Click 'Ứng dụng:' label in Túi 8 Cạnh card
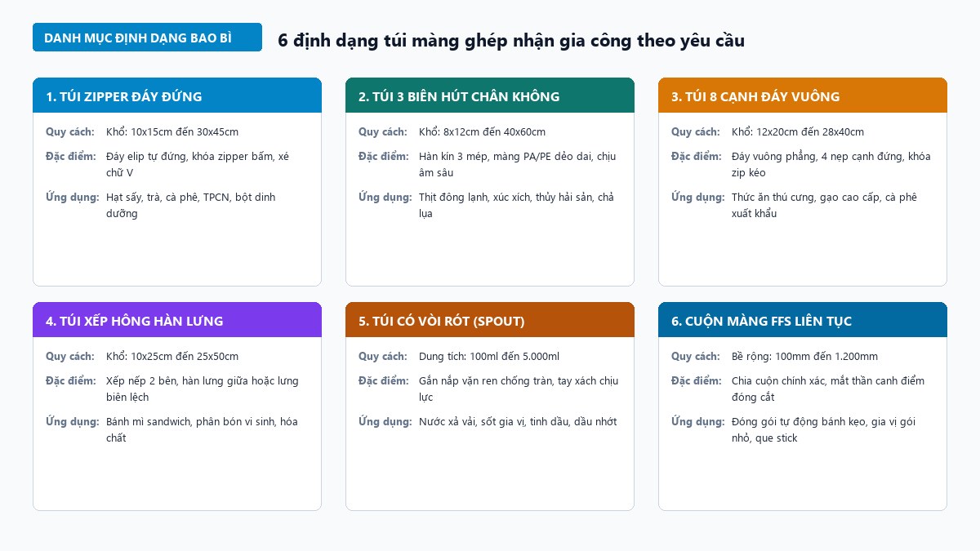This screenshot has height=551, width=980. [x=698, y=197]
